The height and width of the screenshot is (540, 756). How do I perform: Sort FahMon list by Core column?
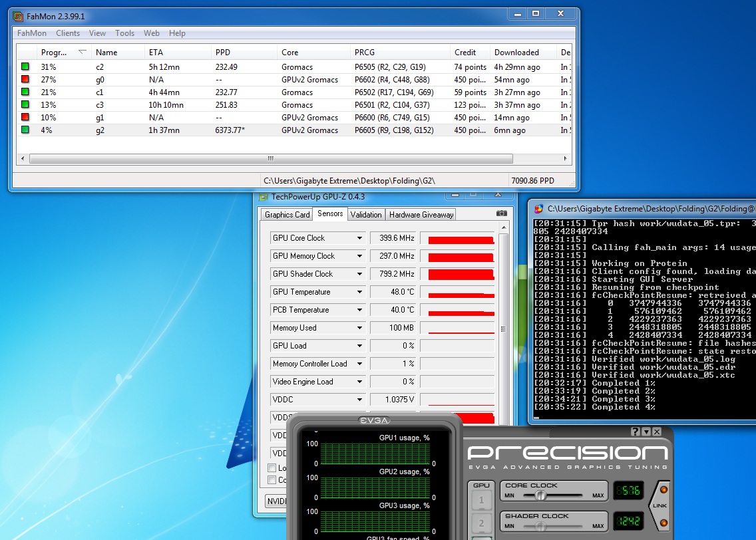[313, 52]
